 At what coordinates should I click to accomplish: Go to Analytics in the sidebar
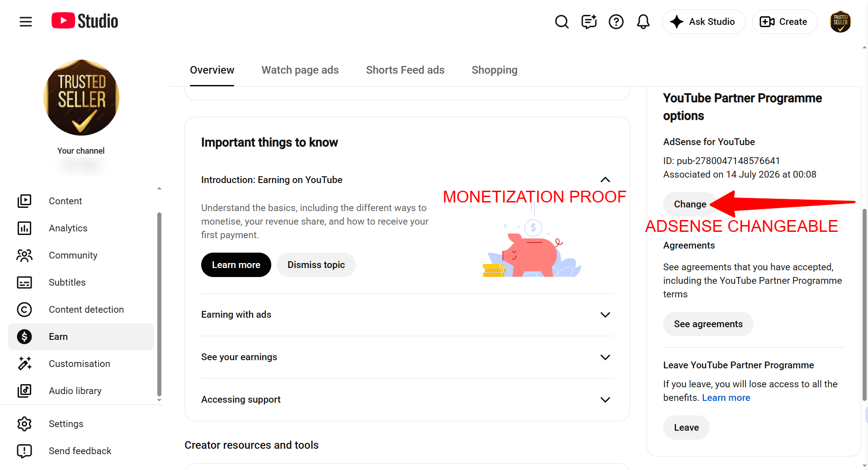(x=81, y=228)
